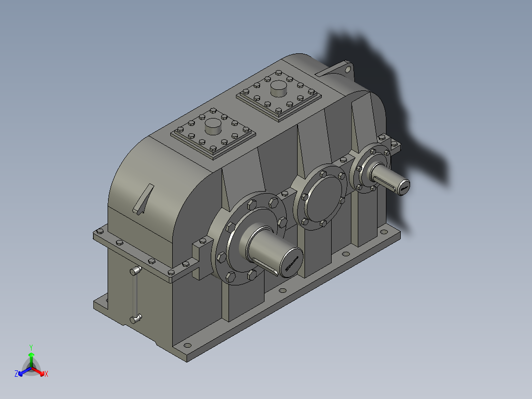The image size is (532, 399).
Task: Click the green Y axis of the view triad
Action: click(x=31, y=360)
